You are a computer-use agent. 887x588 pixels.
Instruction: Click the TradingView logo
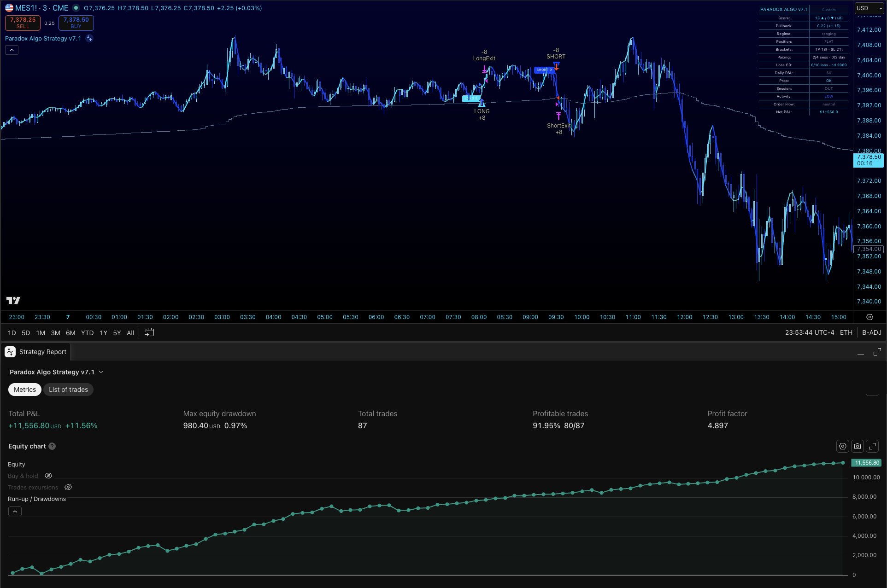point(13,300)
